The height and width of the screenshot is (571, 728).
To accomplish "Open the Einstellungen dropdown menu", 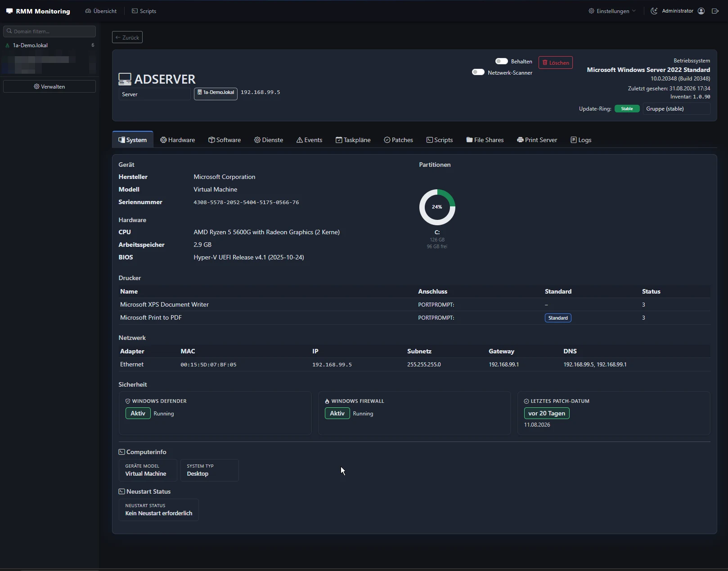I will coord(612,11).
